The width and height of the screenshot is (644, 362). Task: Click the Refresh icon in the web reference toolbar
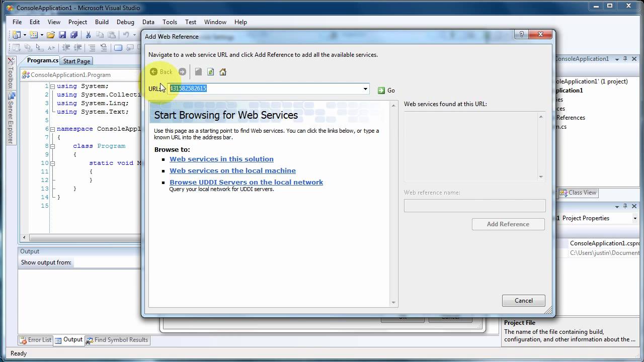click(x=210, y=72)
